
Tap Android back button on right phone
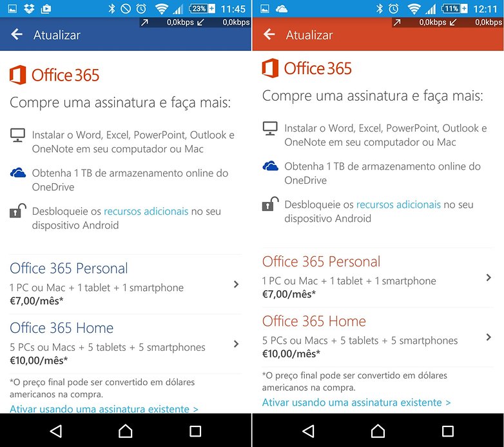[309, 431]
